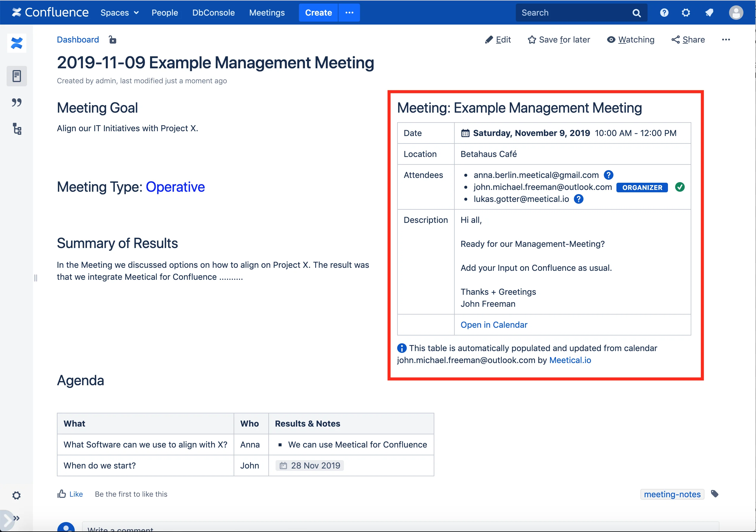
Task: Open DbConsole menu item
Action: [x=213, y=13]
